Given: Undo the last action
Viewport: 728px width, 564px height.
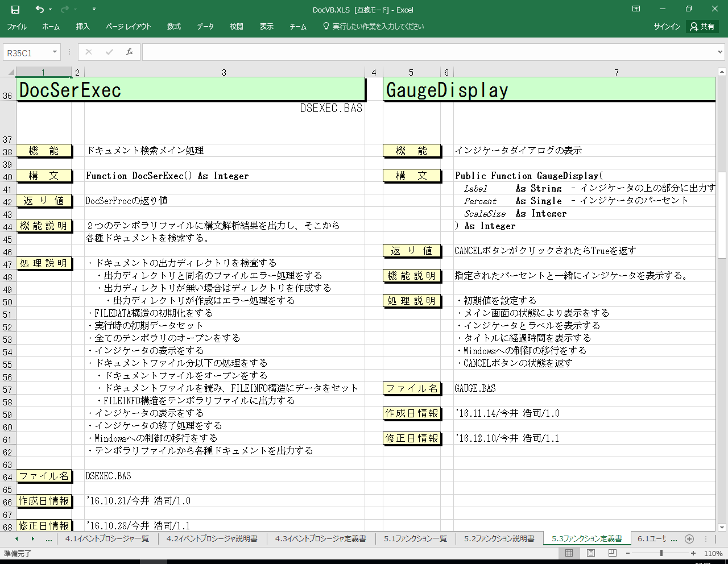Looking at the screenshot, I should coord(39,9).
